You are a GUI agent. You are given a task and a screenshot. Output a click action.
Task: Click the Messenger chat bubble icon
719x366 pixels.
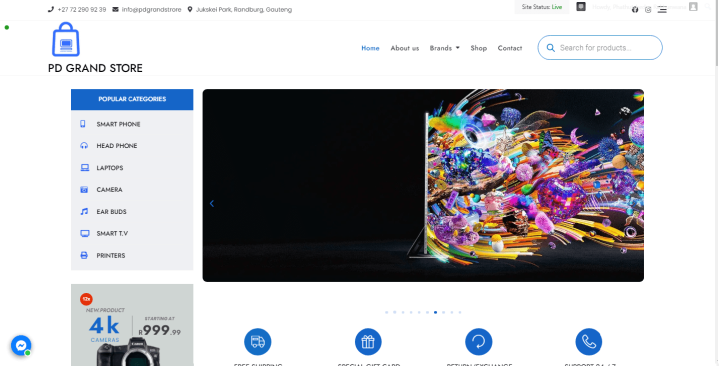click(21, 345)
